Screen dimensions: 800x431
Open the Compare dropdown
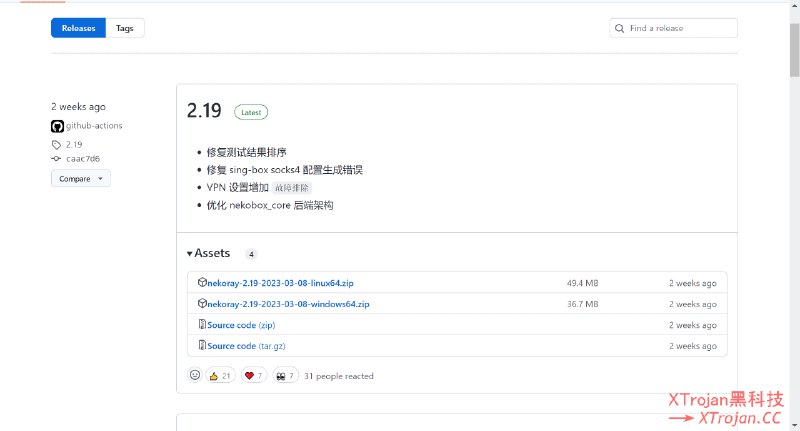[x=81, y=179]
